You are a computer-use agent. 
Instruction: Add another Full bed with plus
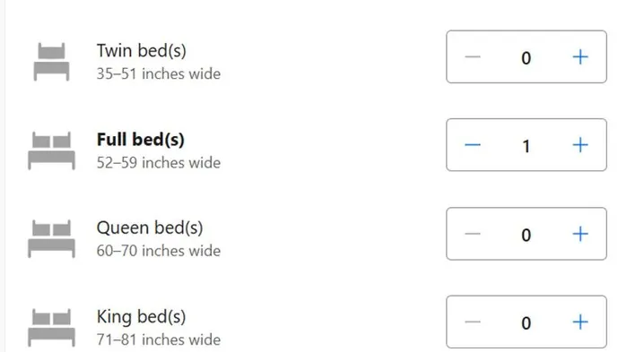(x=580, y=145)
